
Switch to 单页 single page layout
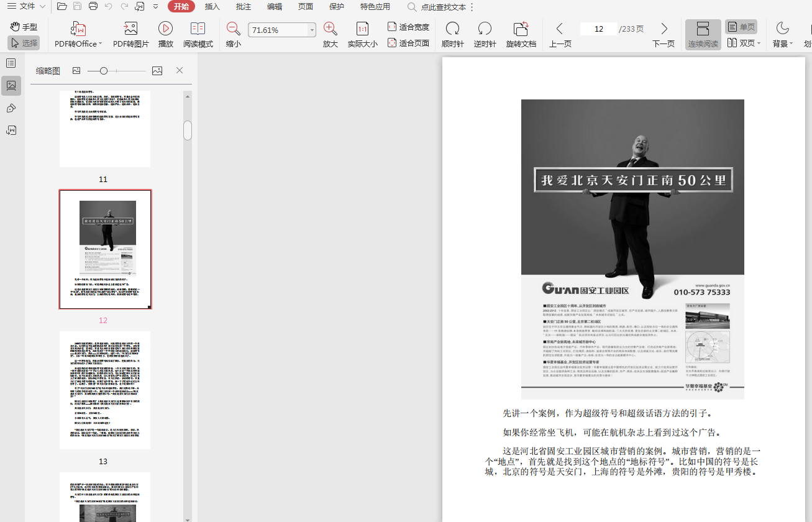click(741, 27)
